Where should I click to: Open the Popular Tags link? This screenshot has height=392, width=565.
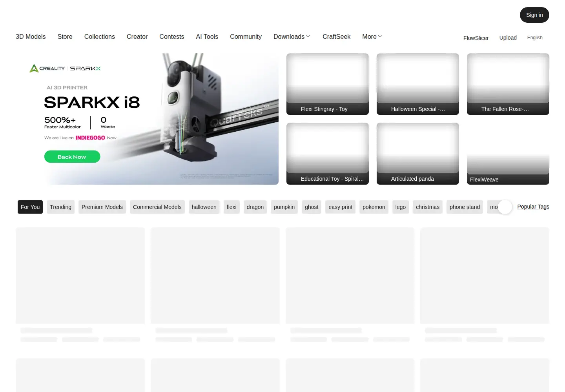coord(533,207)
